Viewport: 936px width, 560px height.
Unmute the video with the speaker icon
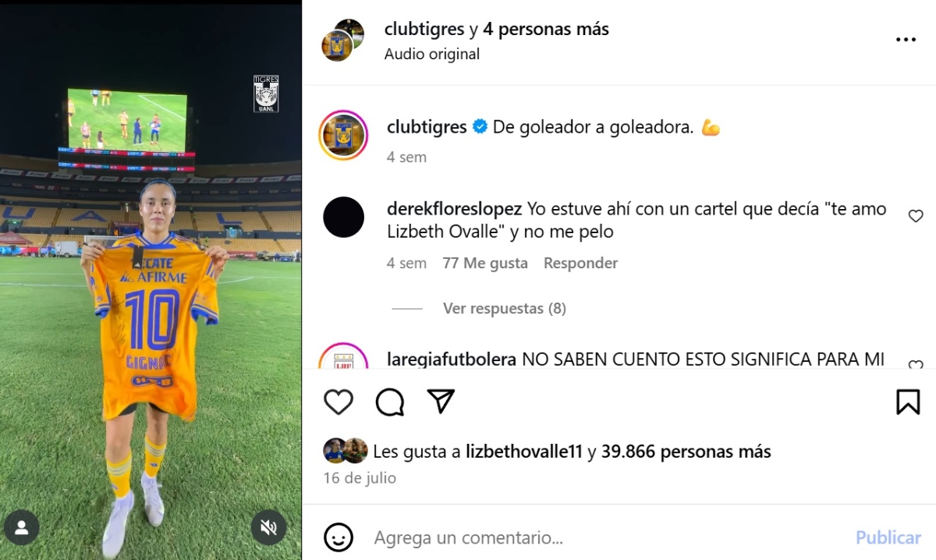268,528
